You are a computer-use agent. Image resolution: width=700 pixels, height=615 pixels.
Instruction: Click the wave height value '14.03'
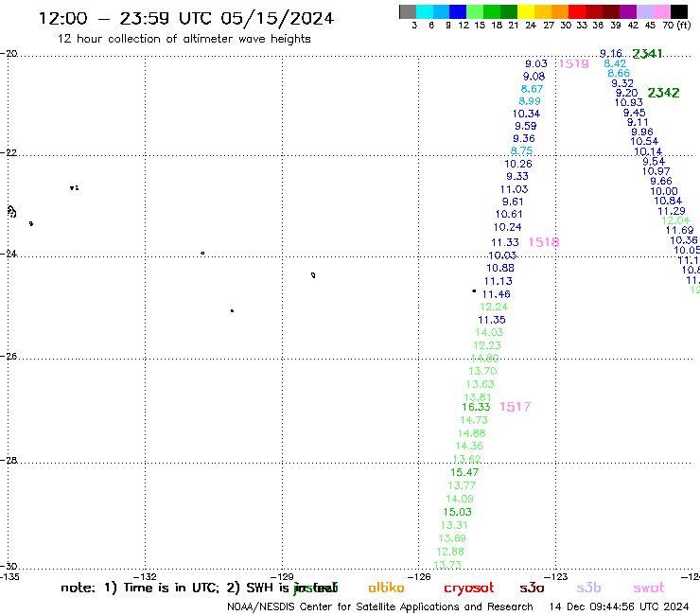(x=489, y=332)
